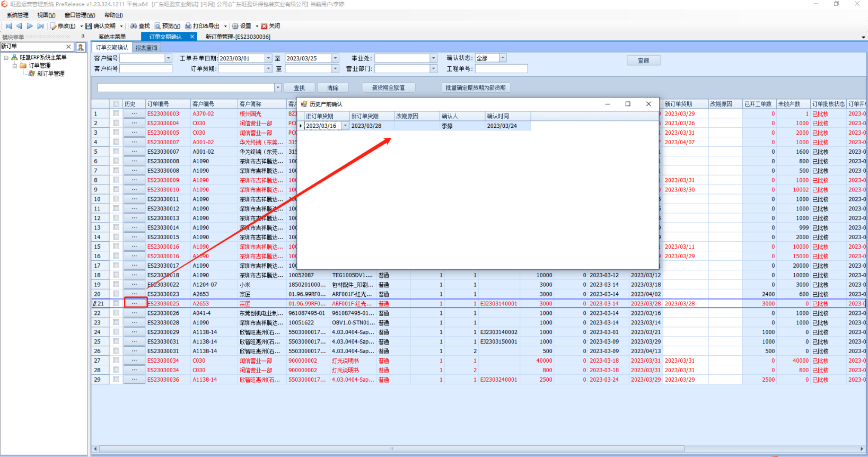Clear the 新订单 module search box
Image resolution: width=868 pixels, height=457 pixels.
pyautogui.click(x=68, y=47)
